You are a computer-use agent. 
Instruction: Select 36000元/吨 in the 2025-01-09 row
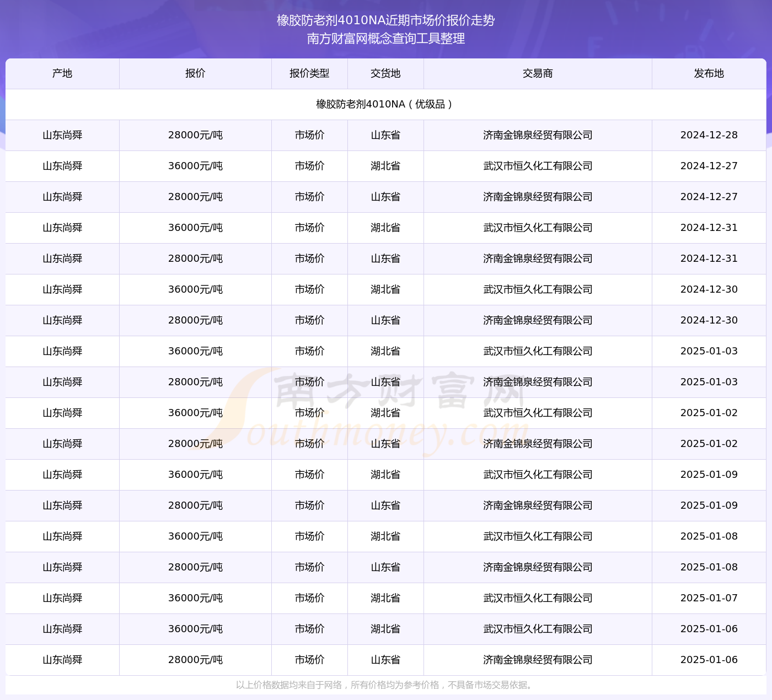195,475
